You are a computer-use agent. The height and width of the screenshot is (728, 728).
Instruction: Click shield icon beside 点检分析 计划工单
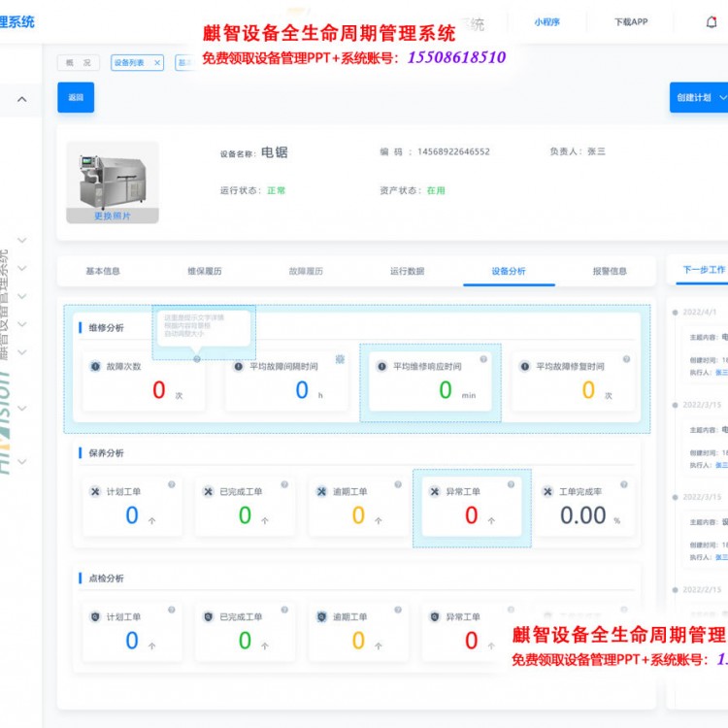click(95, 616)
